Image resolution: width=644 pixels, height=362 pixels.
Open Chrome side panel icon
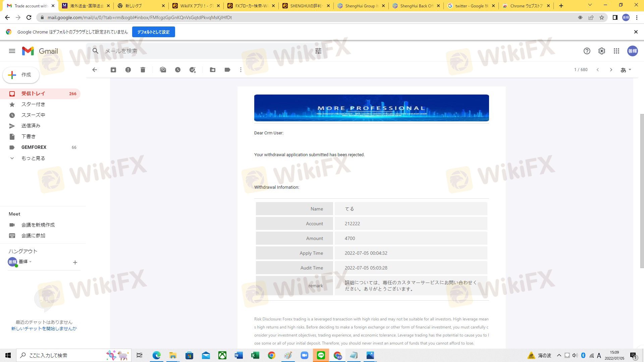(x=615, y=17)
